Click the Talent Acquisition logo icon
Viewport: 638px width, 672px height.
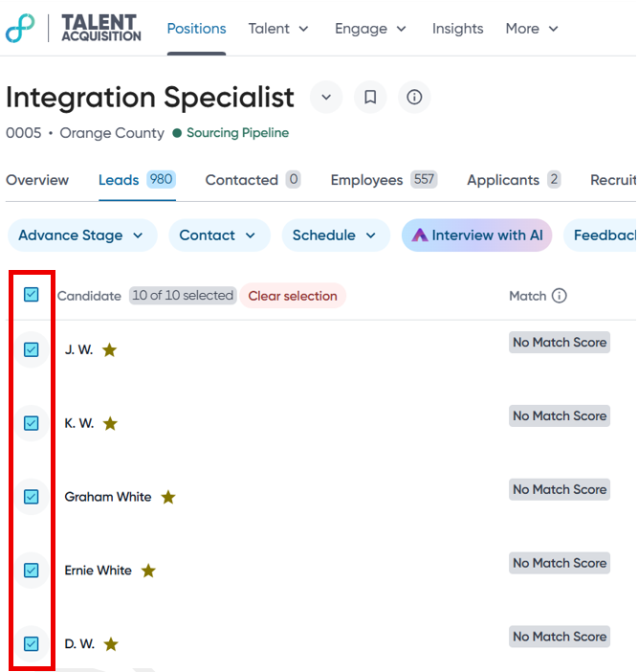click(20, 29)
